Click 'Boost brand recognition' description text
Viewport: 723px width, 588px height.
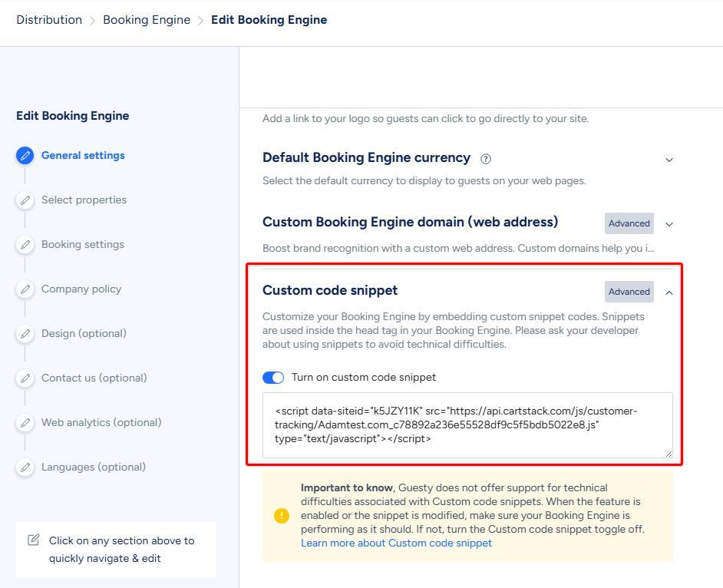coord(458,248)
